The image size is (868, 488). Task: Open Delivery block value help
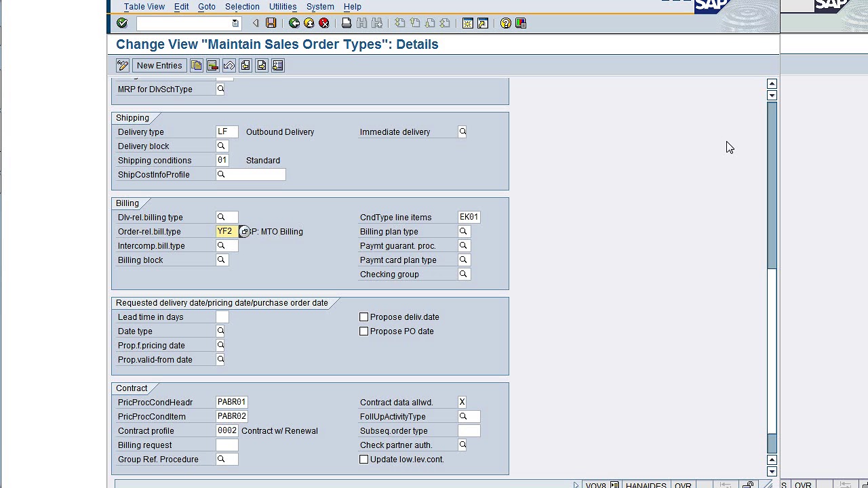pos(221,146)
